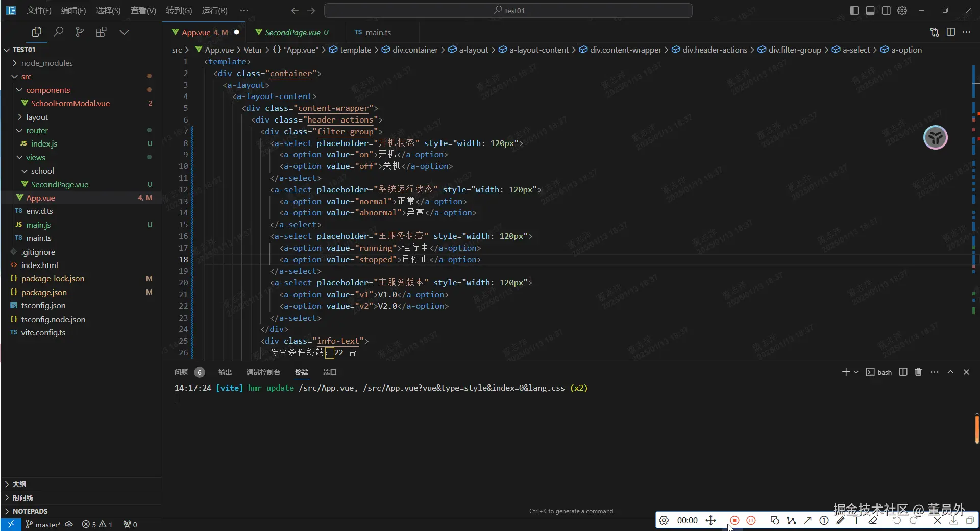Switch to the 调试控制台 debug console tab
Image resolution: width=980 pixels, height=531 pixels.
pyautogui.click(x=263, y=372)
